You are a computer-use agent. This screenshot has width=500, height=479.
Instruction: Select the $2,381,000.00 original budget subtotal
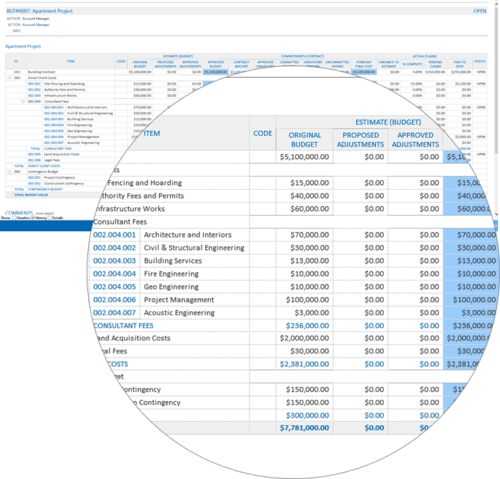tap(304, 364)
